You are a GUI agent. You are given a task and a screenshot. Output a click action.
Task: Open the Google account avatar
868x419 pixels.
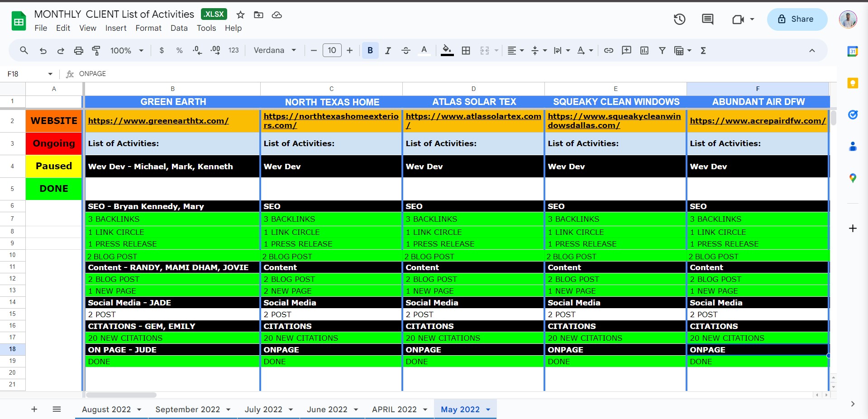pos(848,19)
